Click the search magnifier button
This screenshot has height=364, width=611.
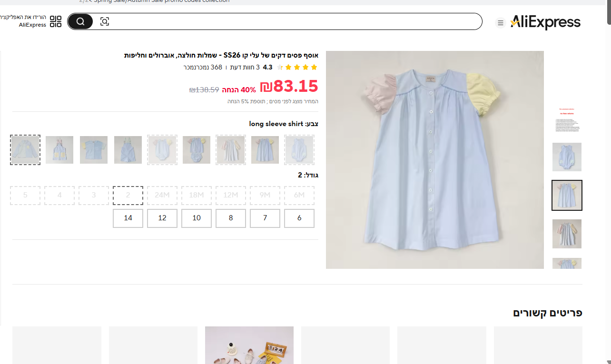[x=80, y=21]
